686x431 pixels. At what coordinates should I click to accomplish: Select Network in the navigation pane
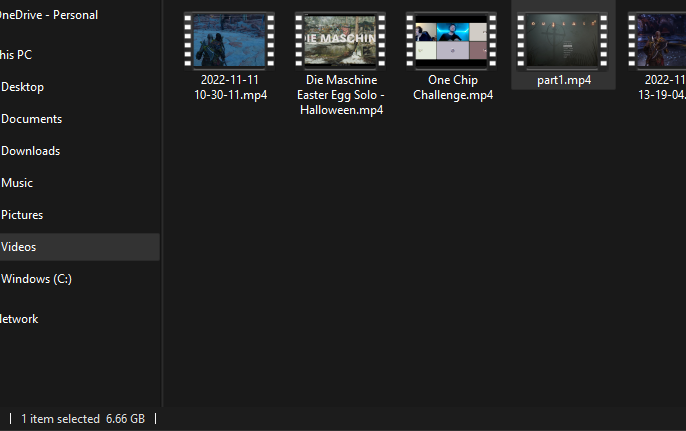click(x=20, y=319)
